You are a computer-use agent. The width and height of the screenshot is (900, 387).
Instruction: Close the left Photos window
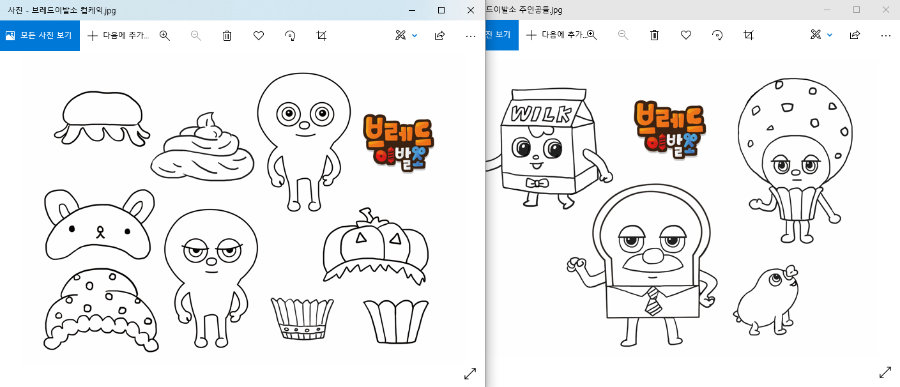tap(471, 10)
